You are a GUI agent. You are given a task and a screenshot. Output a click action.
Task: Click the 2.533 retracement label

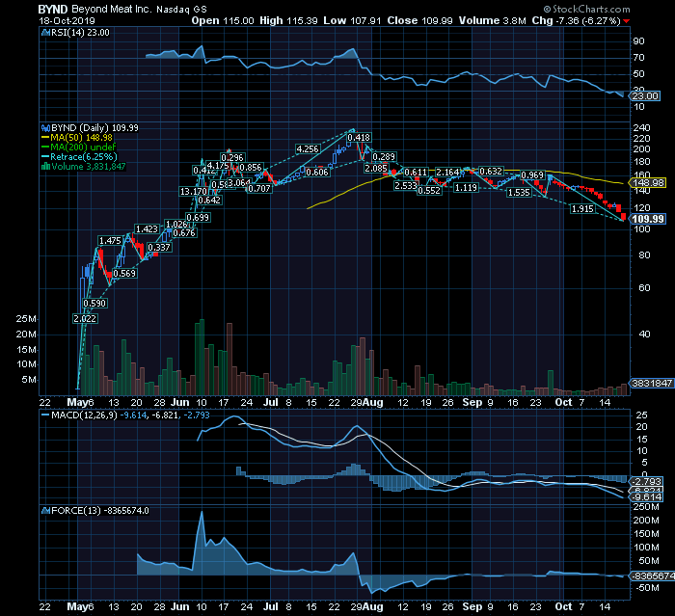406,185
